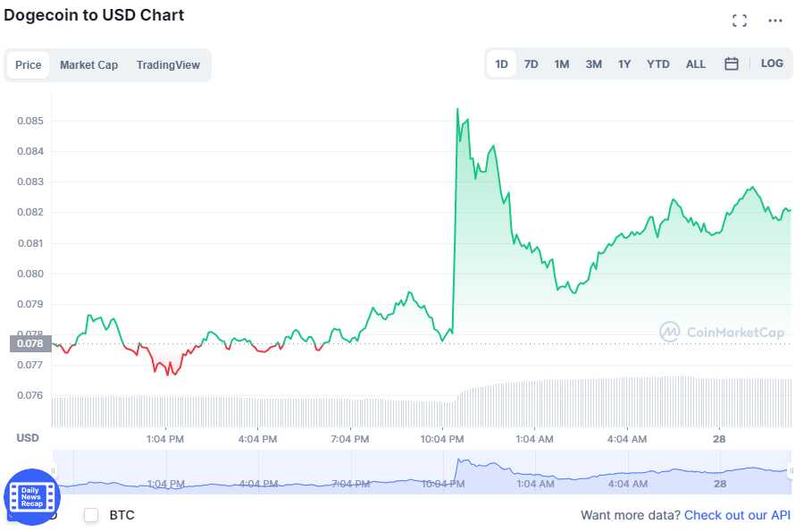The height and width of the screenshot is (532, 812).
Task: Set chart range to 1M
Action: coord(561,63)
